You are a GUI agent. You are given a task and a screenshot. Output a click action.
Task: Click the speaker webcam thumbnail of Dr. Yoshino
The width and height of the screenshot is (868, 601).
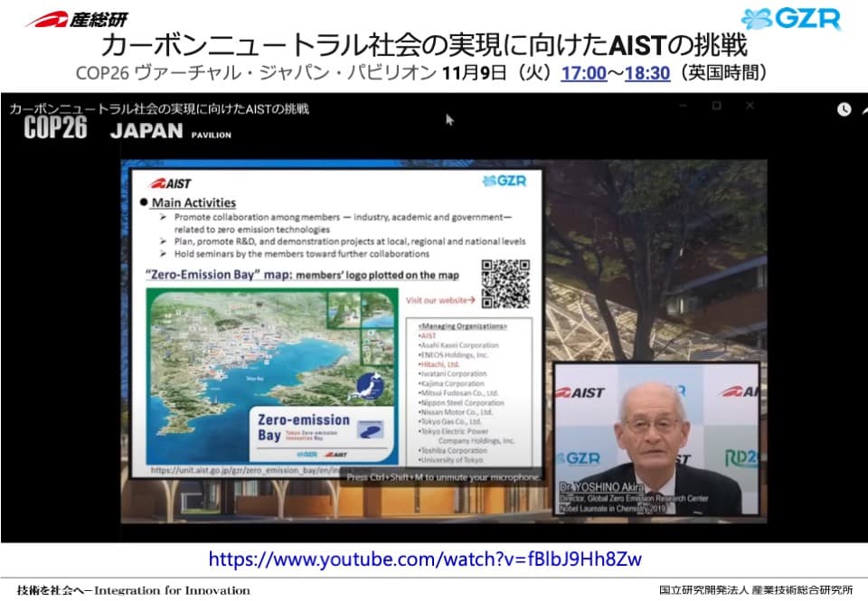click(656, 438)
